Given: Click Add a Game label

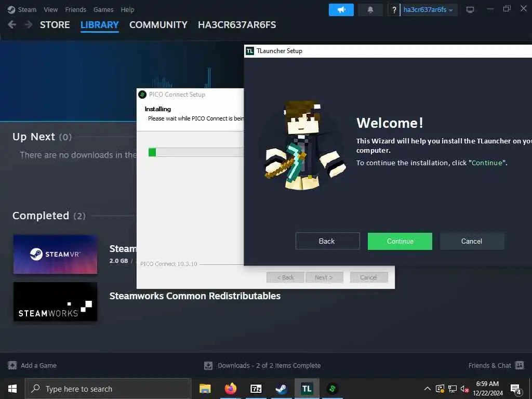Looking at the screenshot, I should [x=38, y=365].
